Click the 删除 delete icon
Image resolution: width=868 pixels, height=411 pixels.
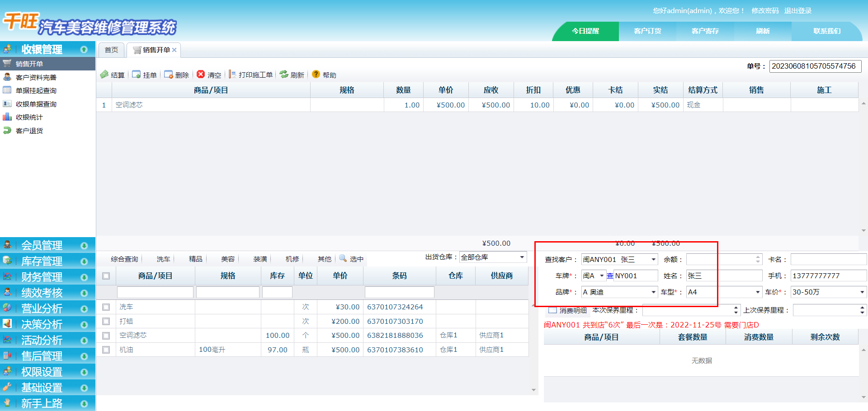point(169,75)
